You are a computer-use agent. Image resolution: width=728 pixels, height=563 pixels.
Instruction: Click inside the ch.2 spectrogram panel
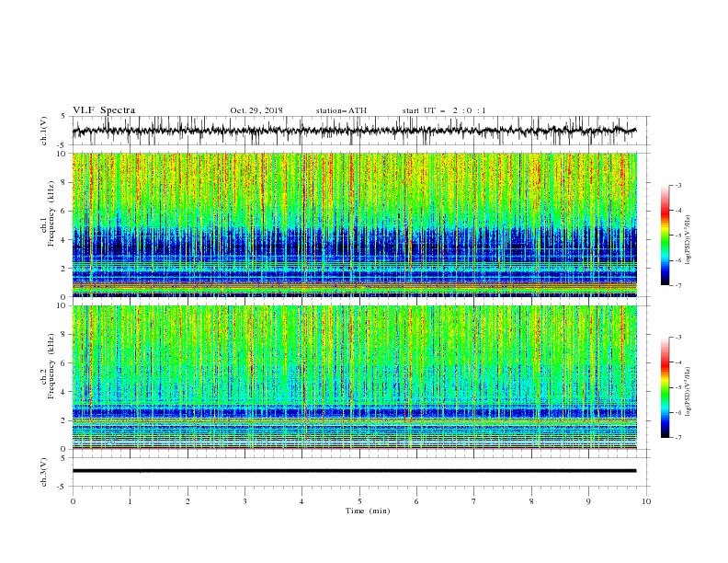(354, 377)
